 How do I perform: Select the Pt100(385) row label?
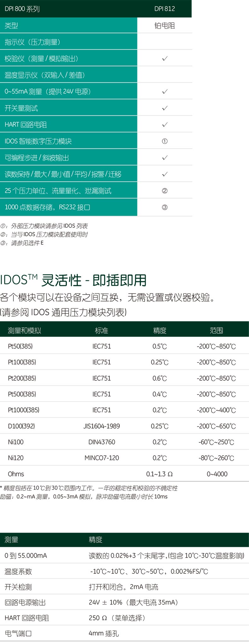[22, 362]
